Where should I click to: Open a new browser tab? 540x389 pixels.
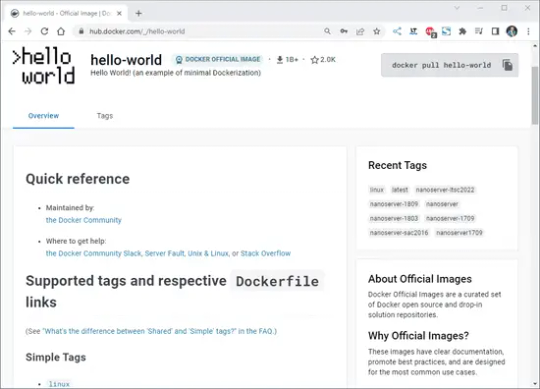138,13
